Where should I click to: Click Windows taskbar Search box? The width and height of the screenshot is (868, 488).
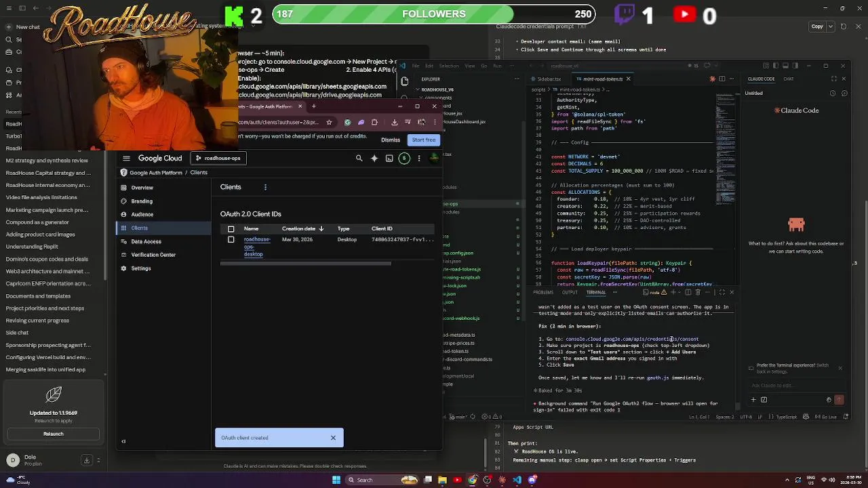pos(381,480)
